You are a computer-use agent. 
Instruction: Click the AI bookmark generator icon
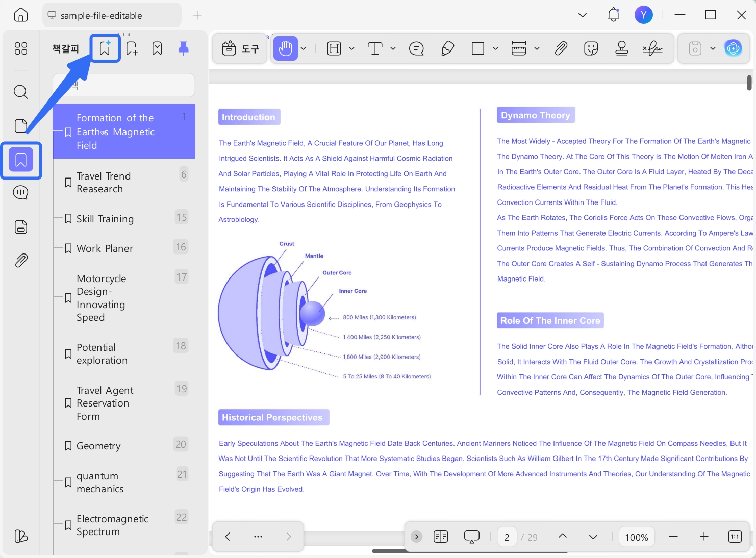tap(105, 48)
